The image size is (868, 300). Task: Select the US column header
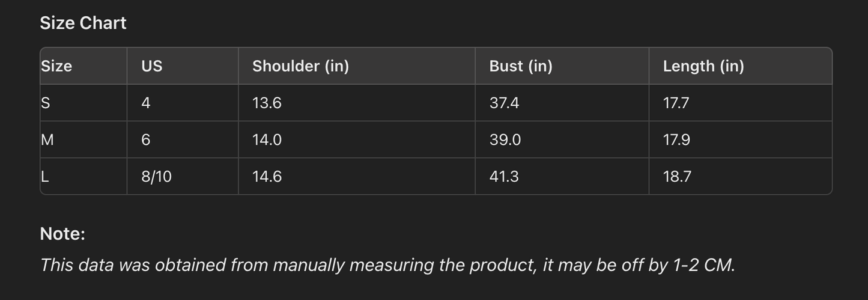coord(152,66)
